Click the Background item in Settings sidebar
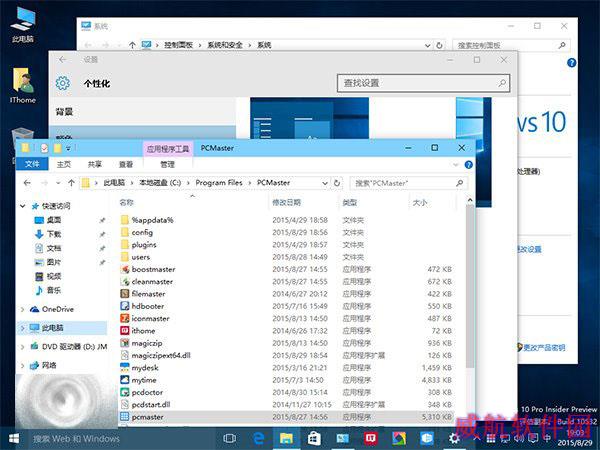This screenshot has height=450, width=600. (142, 112)
